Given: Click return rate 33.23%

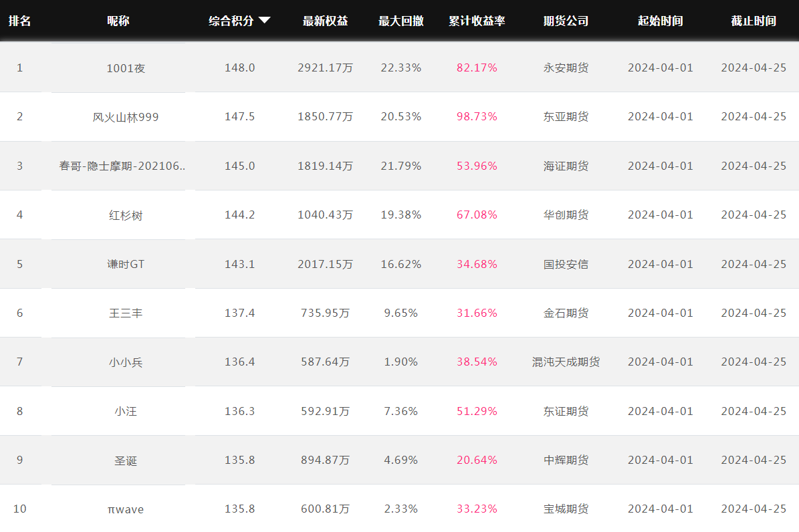Looking at the screenshot, I should [477, 509].
